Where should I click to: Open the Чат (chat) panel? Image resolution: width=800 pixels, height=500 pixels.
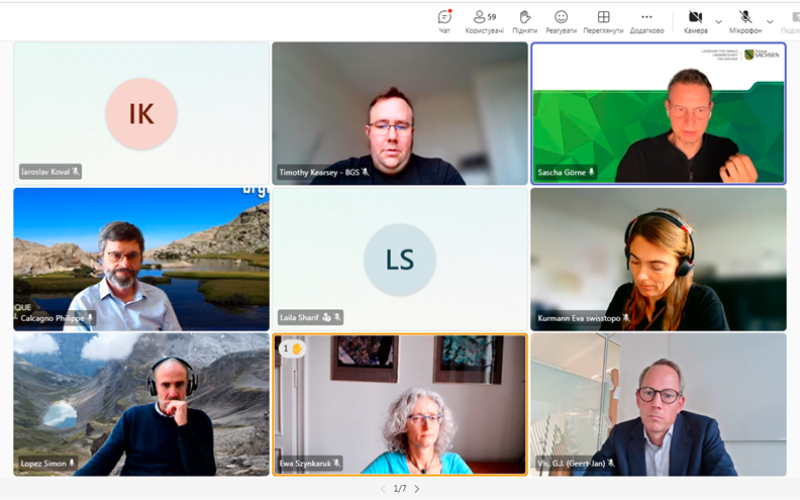[x=445, y=22]
